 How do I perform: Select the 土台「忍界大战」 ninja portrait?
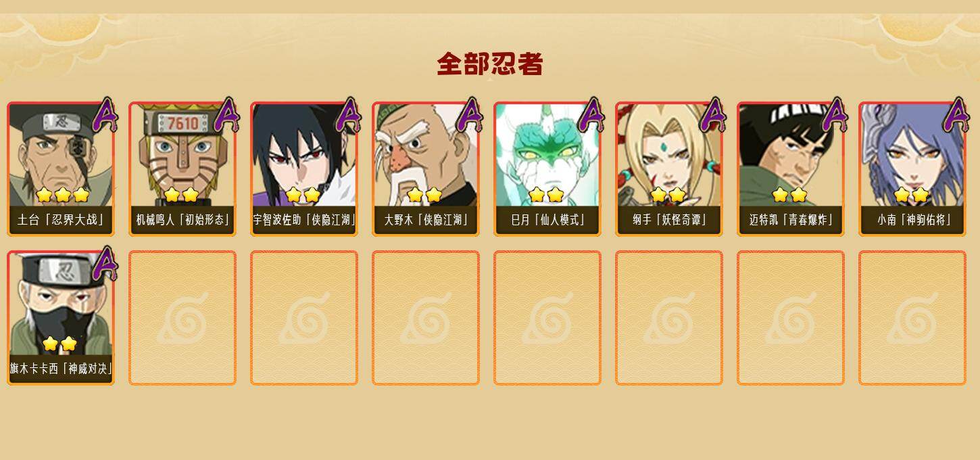[x=61, y=169]
